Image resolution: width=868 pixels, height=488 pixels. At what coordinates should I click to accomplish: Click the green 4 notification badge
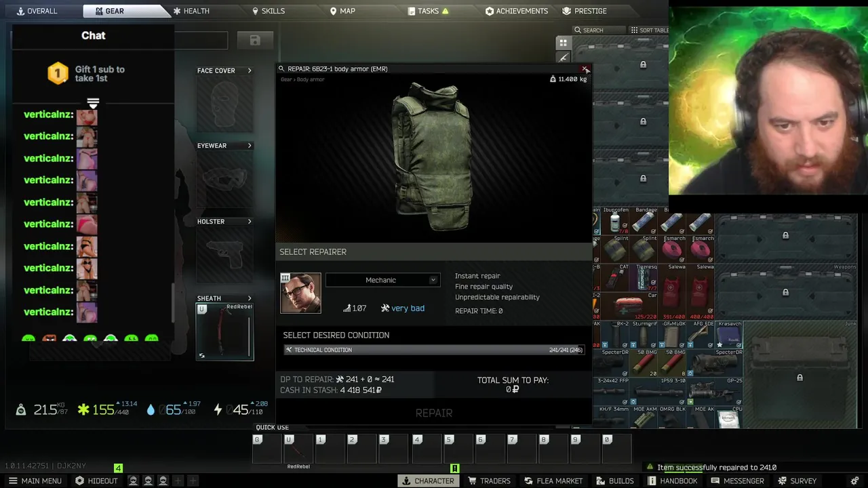coord(118,468)
